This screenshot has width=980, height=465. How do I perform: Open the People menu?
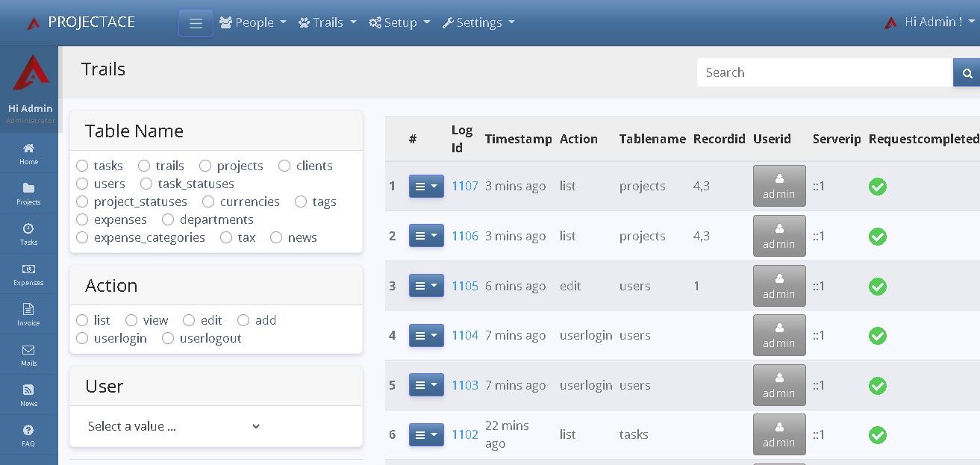pos(253,22)
